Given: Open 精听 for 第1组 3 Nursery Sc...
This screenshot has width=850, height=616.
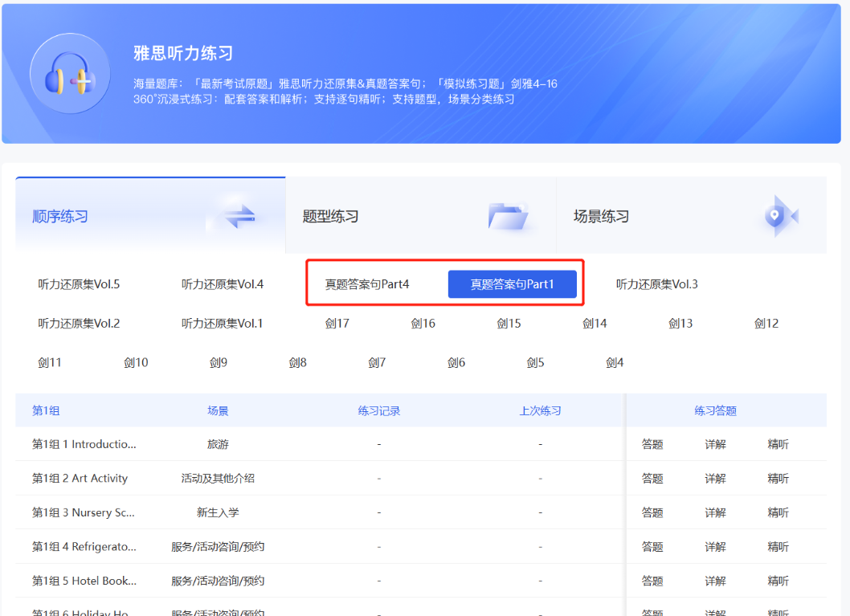Looking at the screenshot, I should [778, 512].
